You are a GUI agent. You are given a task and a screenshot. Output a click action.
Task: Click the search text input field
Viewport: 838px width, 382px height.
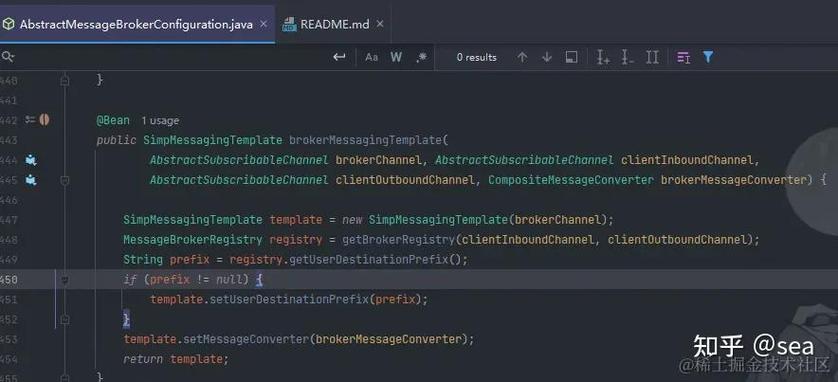click(x=171, y=57)
